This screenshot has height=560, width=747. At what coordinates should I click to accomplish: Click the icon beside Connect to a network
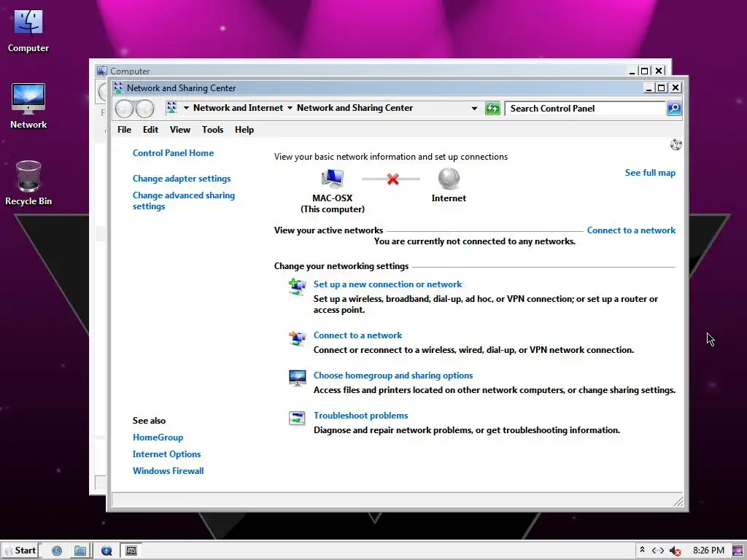point(298,338)
